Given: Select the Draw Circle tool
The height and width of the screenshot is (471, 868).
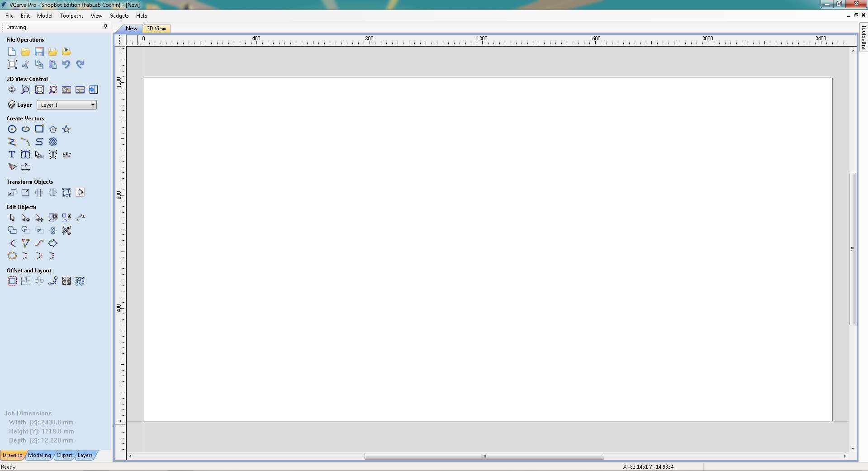Looking at the screenshot, I should [12, 129].
